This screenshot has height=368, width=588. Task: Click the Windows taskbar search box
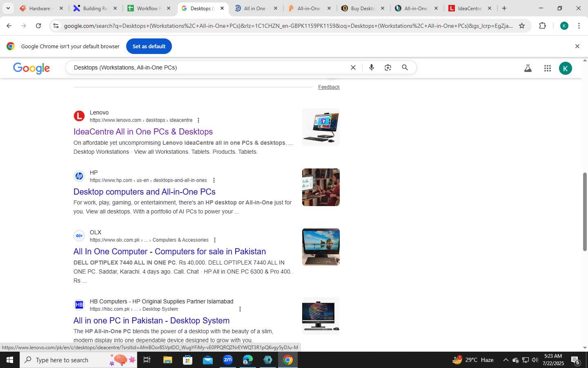pyautogui.click(x=78, y=360)
